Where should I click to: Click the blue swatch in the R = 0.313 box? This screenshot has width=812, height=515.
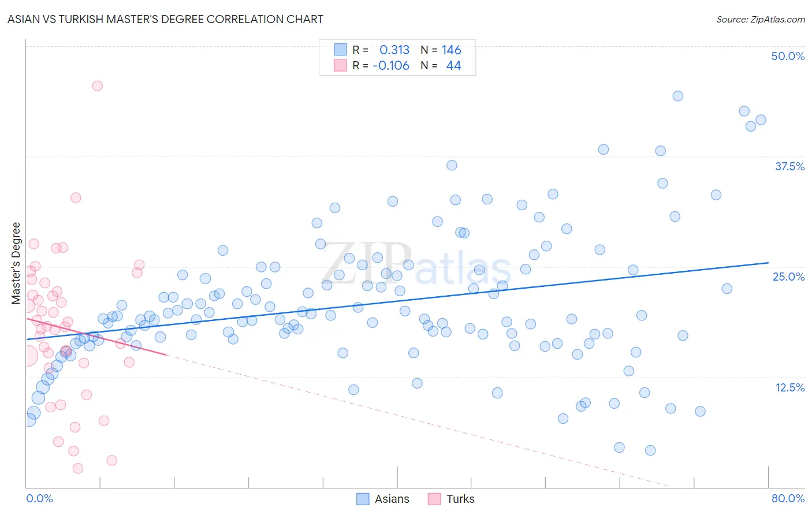340,50
